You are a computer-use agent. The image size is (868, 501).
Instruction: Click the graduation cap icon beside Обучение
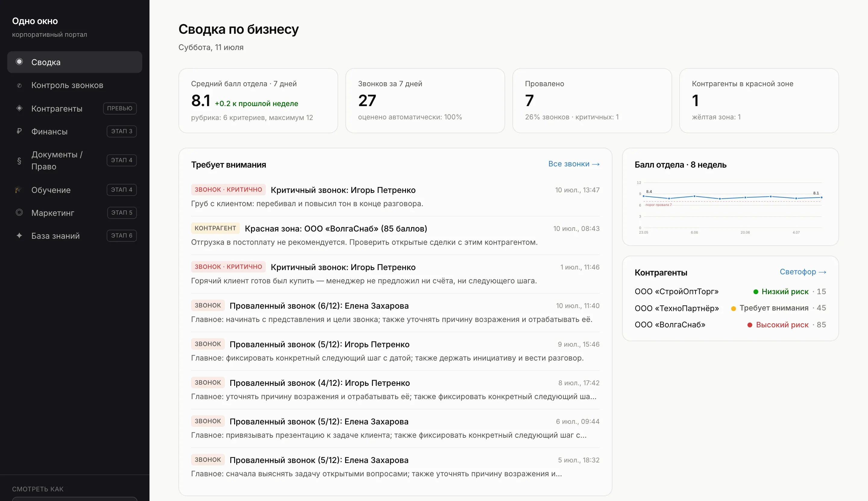coord(19,190)
